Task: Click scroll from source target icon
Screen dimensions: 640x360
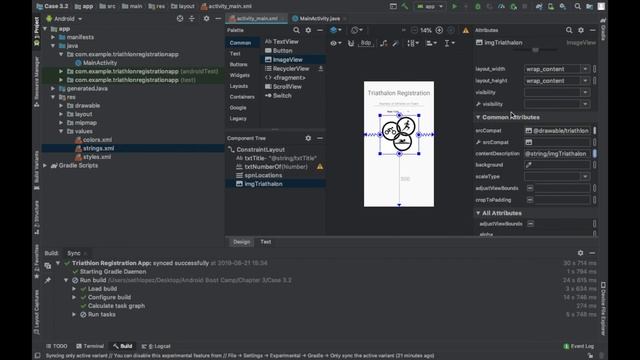Action: [180, 19]
